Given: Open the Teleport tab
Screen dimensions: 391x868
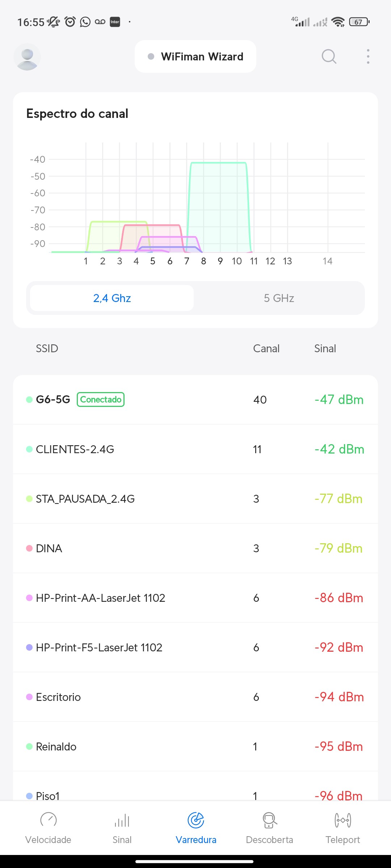Looking at the screenshot, I should click(342, 827).
